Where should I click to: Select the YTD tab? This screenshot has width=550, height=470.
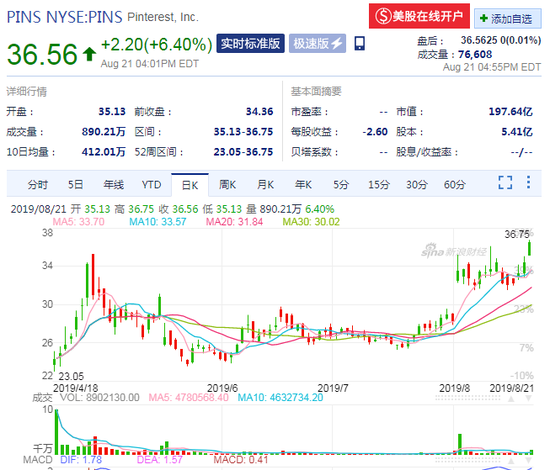point(151,184)
